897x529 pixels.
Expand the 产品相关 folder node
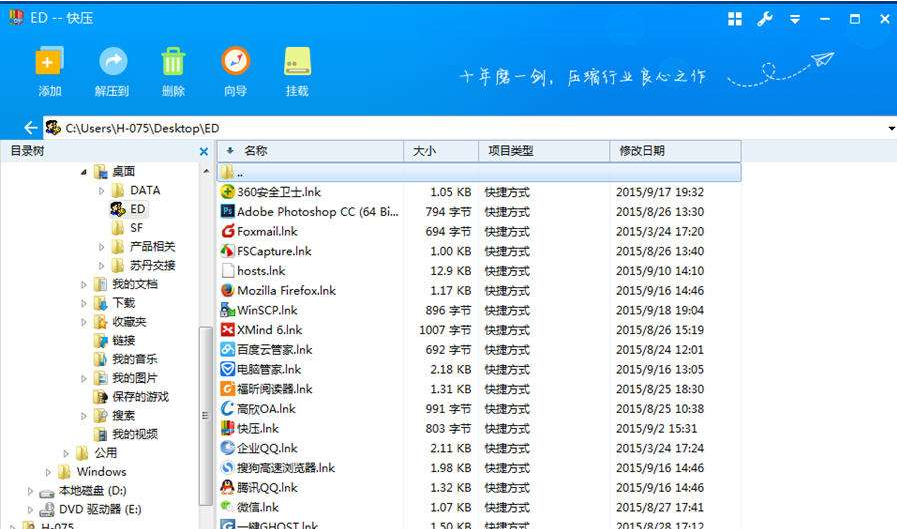101,247
